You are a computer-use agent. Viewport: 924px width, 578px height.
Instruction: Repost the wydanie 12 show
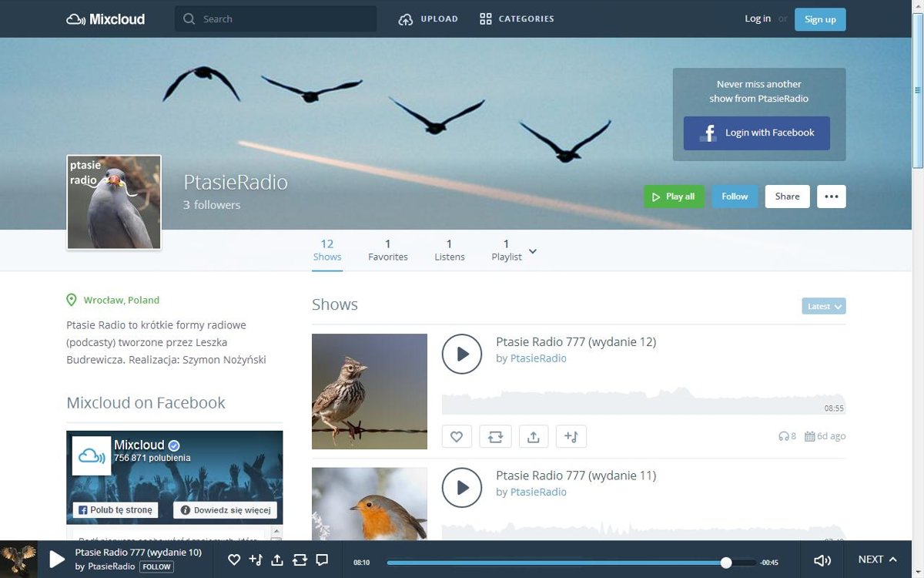[495, 436]
